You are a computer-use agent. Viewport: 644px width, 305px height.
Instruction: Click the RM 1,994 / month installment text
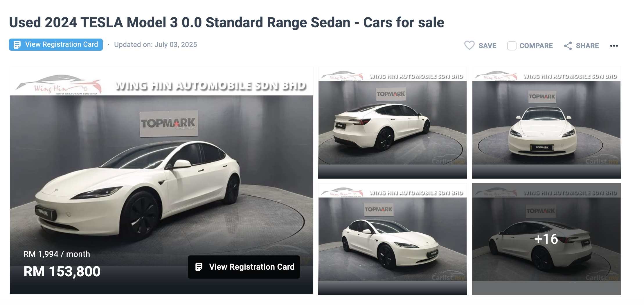[57, 254]
